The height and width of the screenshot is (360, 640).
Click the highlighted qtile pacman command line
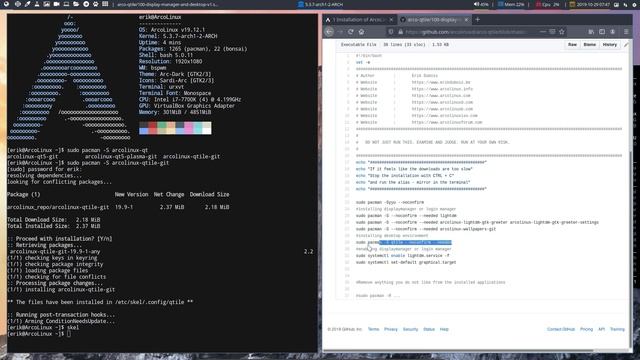click(403, 242)
